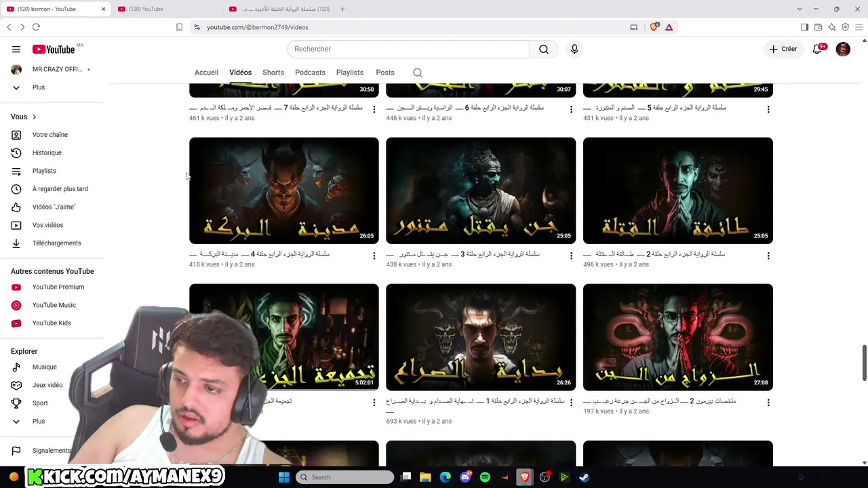
Task: Click the search magnifier button
Action: (544, 49)
